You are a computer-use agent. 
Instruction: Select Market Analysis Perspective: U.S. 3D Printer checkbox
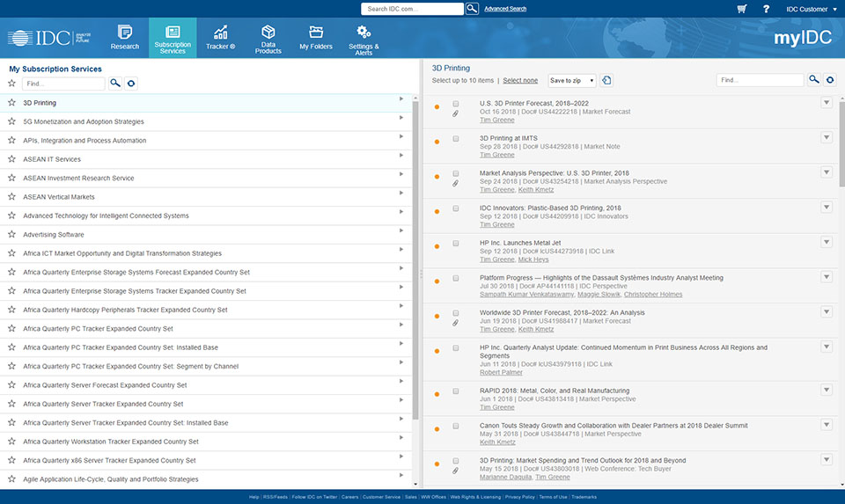(456, 173)
